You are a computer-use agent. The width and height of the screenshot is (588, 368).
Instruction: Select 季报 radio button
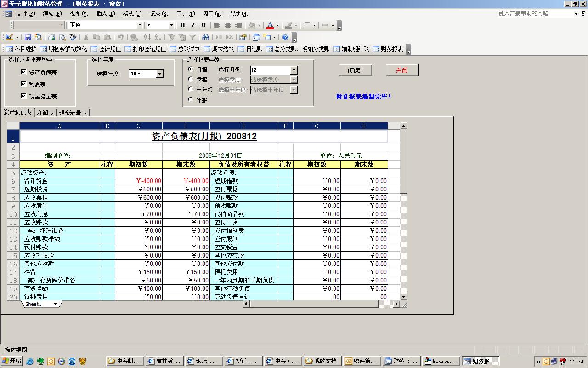click(191, 79)
